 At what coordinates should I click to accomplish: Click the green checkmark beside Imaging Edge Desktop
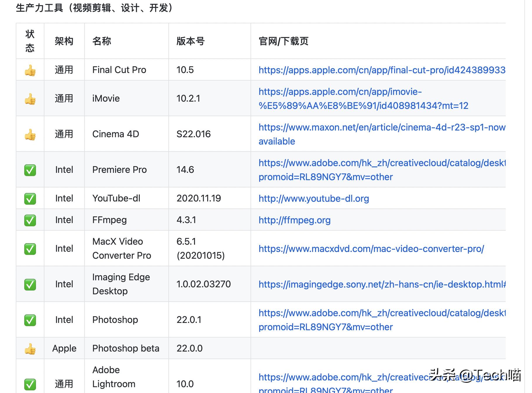[x=30, y=284]
